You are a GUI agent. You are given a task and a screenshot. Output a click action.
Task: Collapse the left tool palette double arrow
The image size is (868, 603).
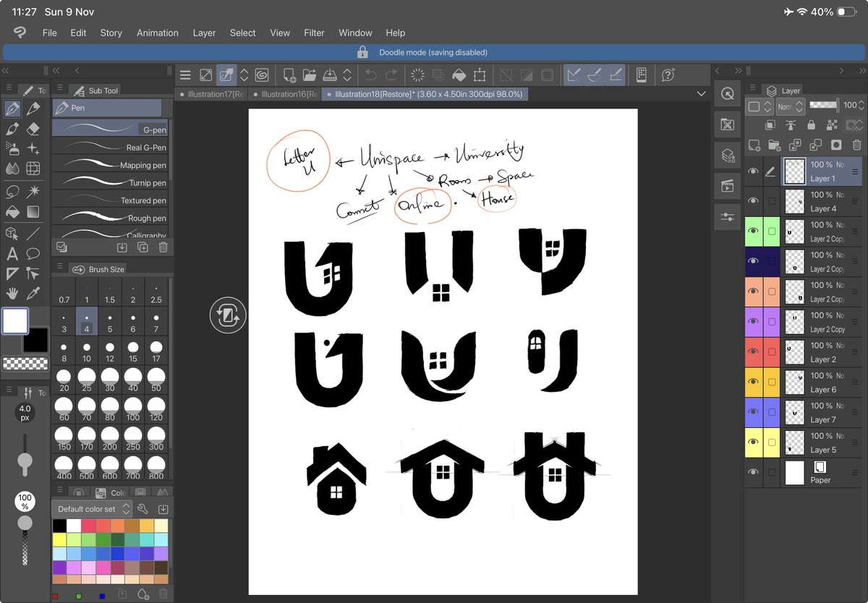pos(6,70)
